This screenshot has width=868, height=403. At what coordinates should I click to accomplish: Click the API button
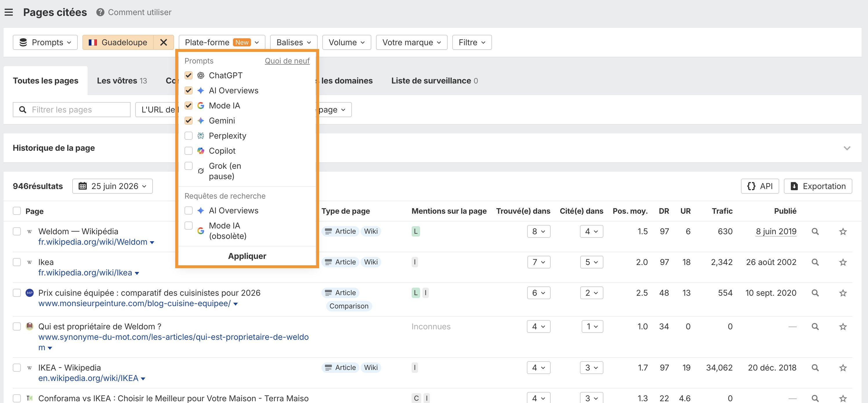click(x=760, y=186)
